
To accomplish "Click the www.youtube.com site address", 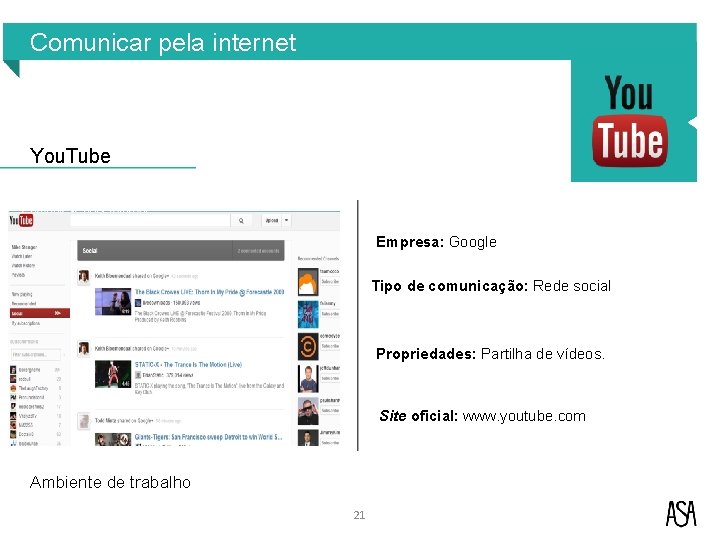I will point(524,416).
